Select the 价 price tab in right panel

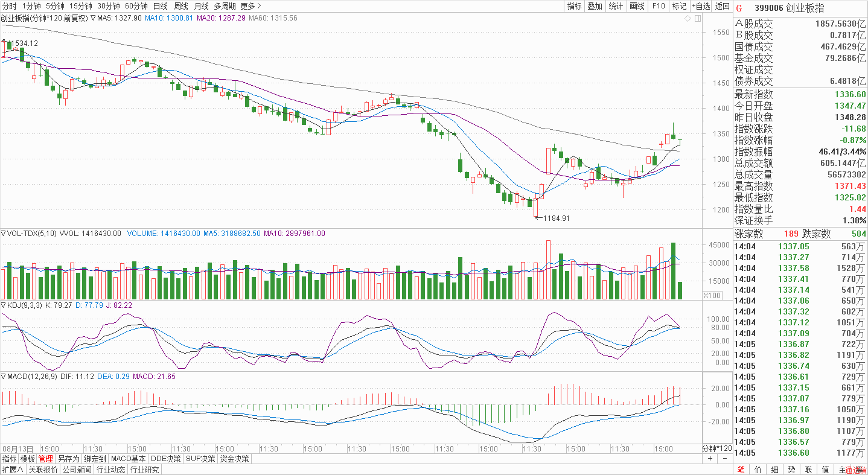[758, 470]
